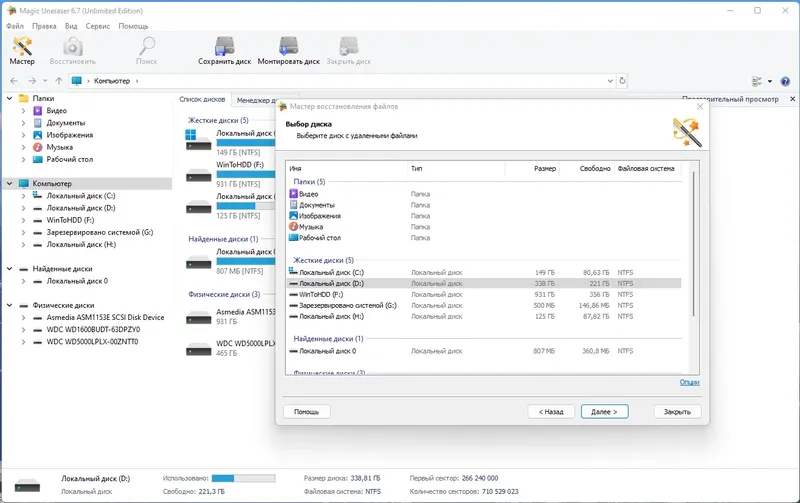800x503 pixels.
Task: Click the Файловая система column header
Action: click(x=646, y=168)
